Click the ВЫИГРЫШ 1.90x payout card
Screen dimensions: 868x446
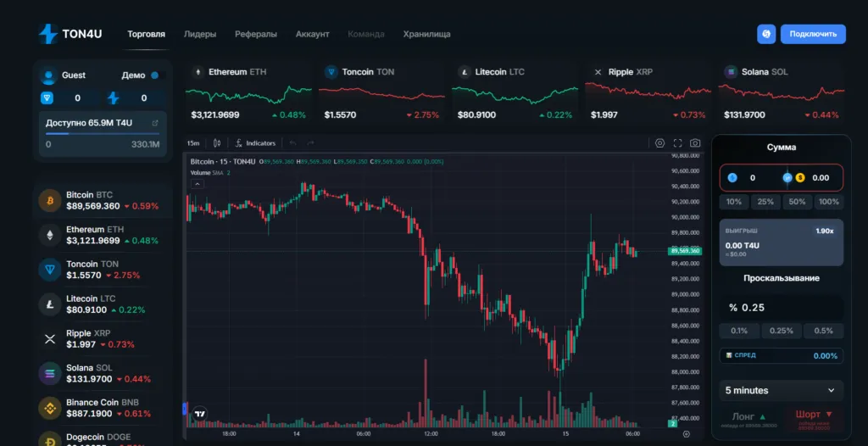[781, 243]
